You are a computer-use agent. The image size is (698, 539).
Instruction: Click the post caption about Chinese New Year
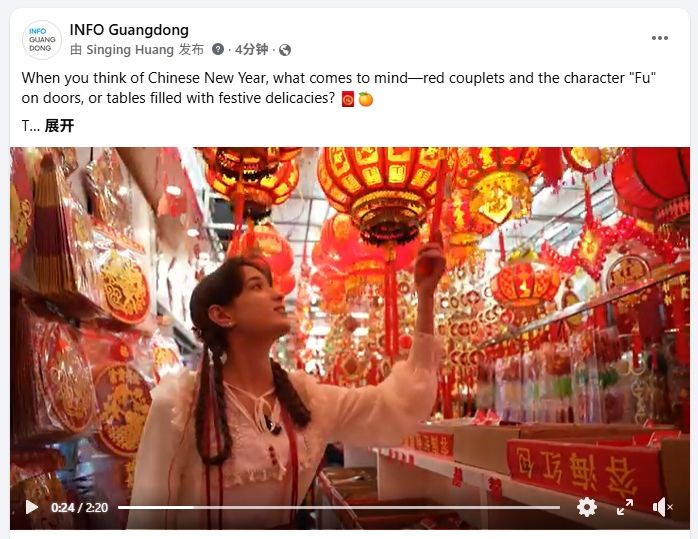(x=339, y=88)
